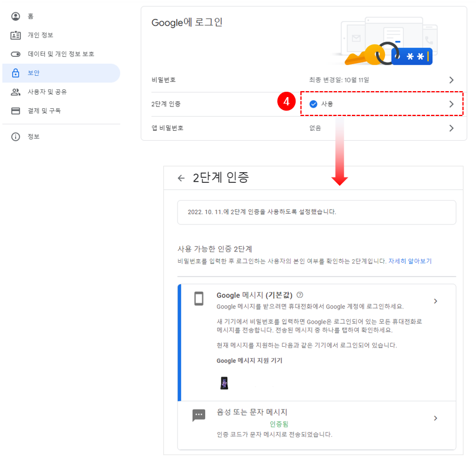This screenshot has height=464, width=476.
Task: Select the 보안 sidebar item
Action: 61,73
